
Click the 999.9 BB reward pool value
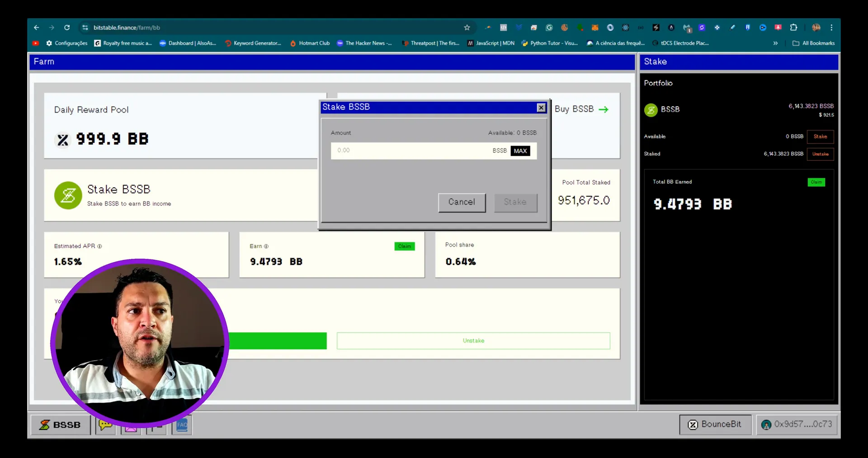112,139
